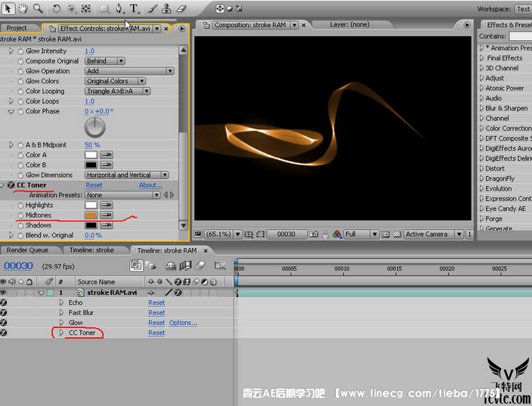Hide the stroke RAM.avi layer video eye
The height and width of the screenshot is (406, 532).
(x=3, y=293)
